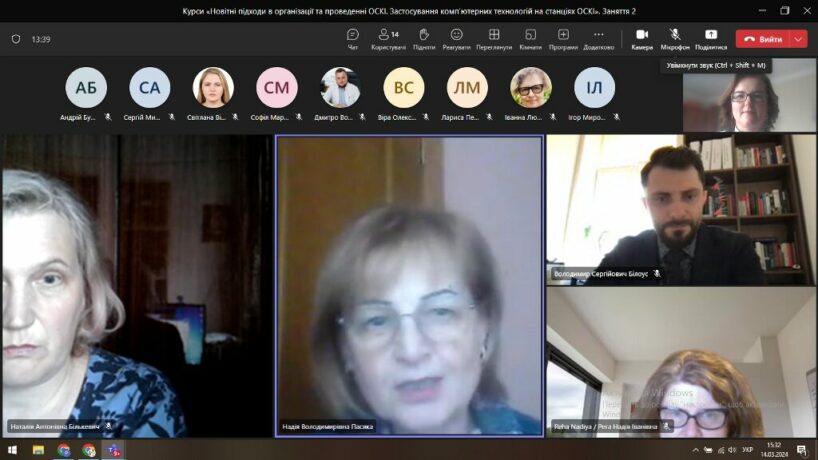The height and width of the screenshot is (460, 818).
Task: Switch keyboard language via УКР indicator
Action: click(x=747, y=450)
